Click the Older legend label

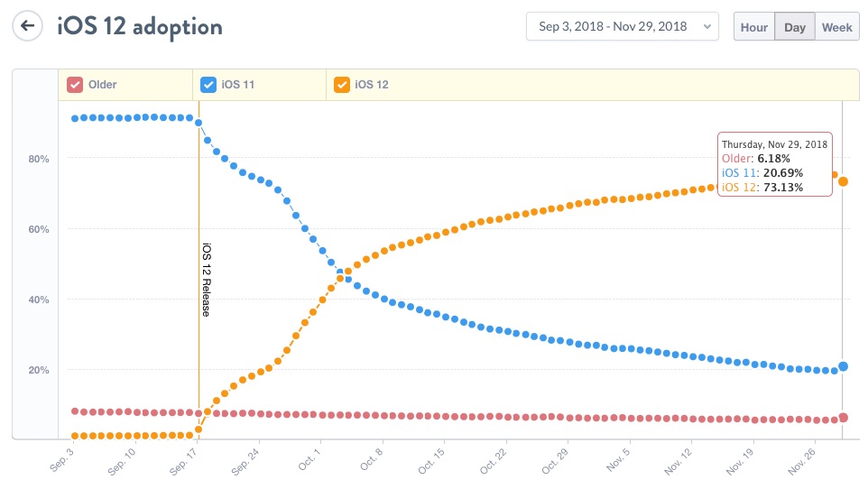103,85
